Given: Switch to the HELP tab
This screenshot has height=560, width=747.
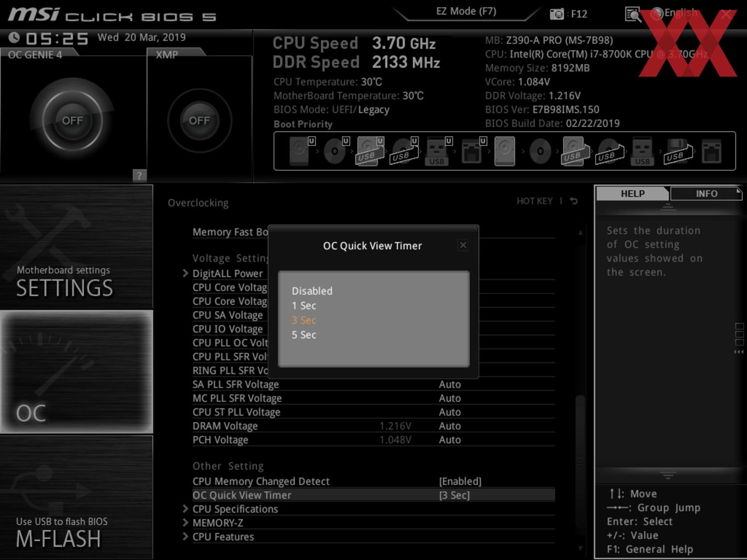Looking at the screenshot, I should pos(632,194).
